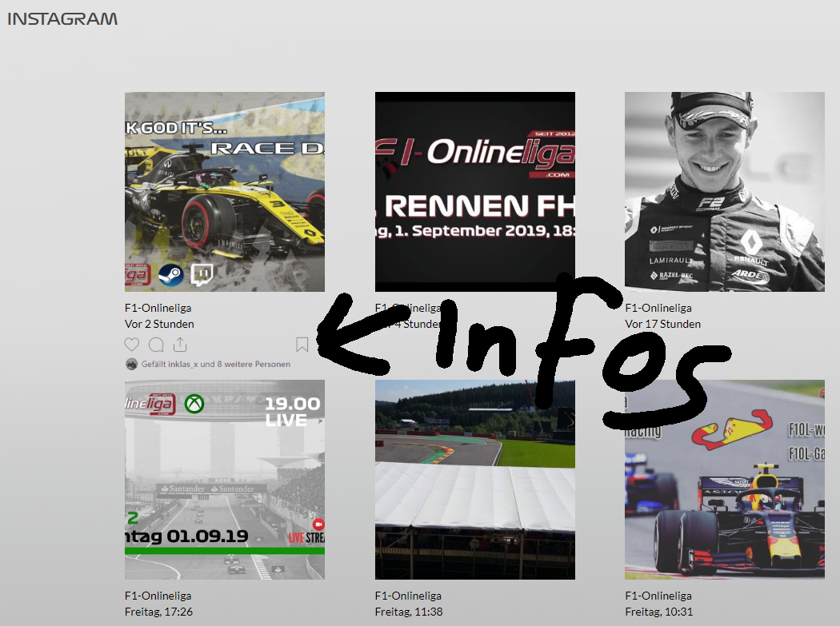This screenshot has width=840, height=626.
Task: Like the Race Day post via heart icon
Action: click(132, 345)
